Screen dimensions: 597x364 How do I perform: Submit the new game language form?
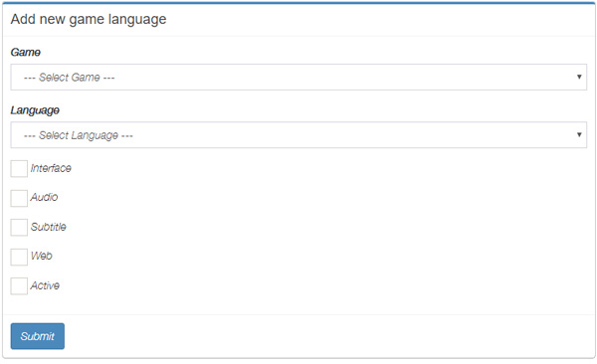pyautogui.click(x=38, y=336)
